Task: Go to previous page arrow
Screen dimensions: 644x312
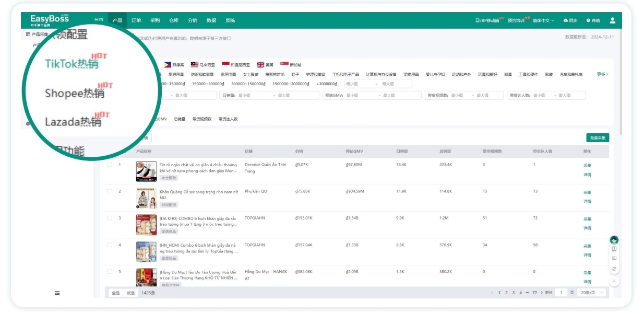Action: point(492,293)
